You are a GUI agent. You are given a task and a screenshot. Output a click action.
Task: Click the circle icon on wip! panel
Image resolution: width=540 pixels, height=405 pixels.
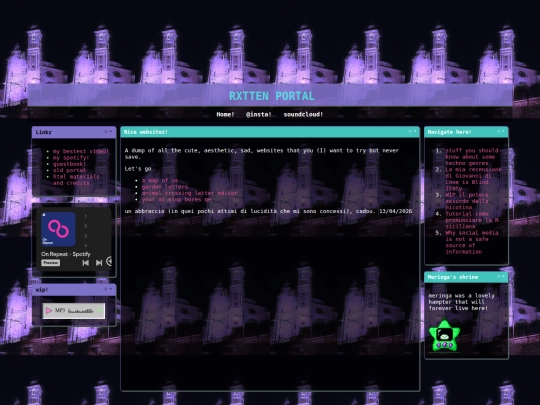tap(106, 289)
